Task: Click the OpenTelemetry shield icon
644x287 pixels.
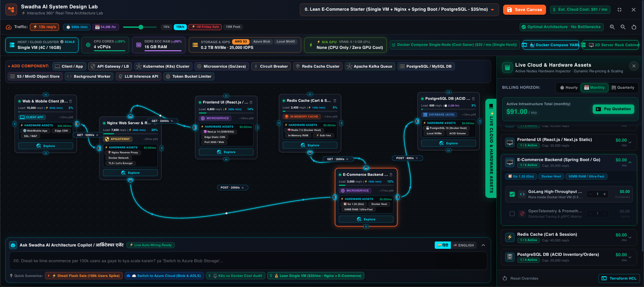Action: (x=522, y=214)
